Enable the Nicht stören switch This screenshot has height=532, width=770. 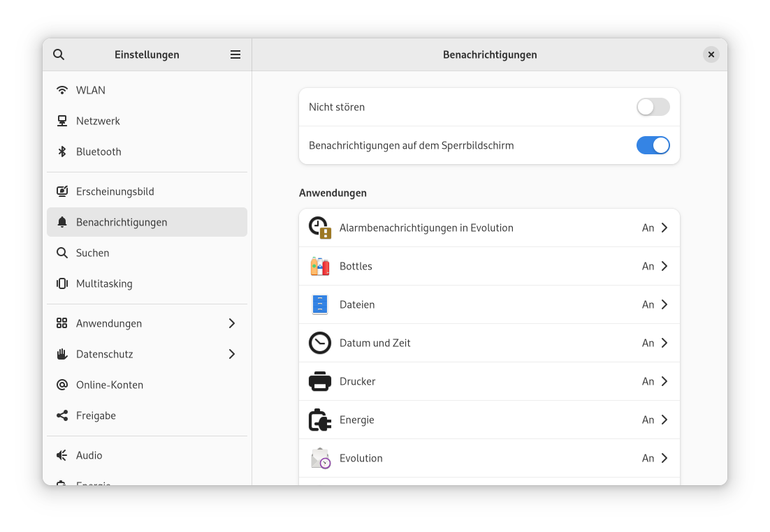point(653,107)
